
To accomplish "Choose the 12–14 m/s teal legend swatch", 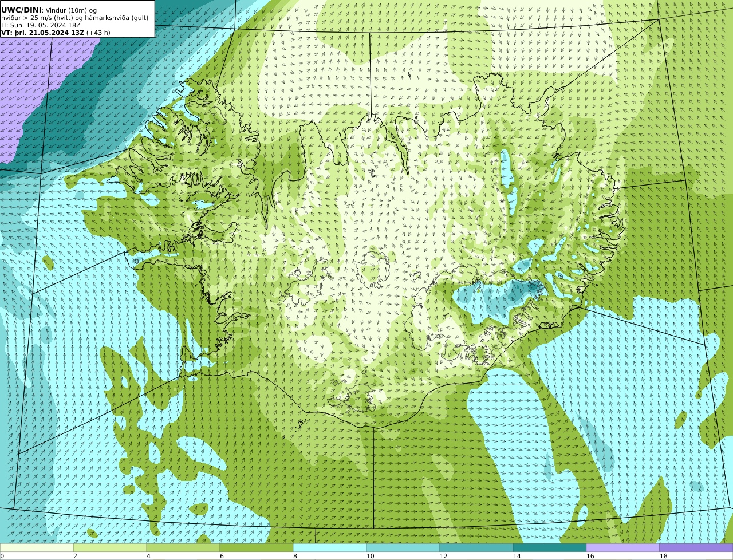I will (x=476, y=548).
